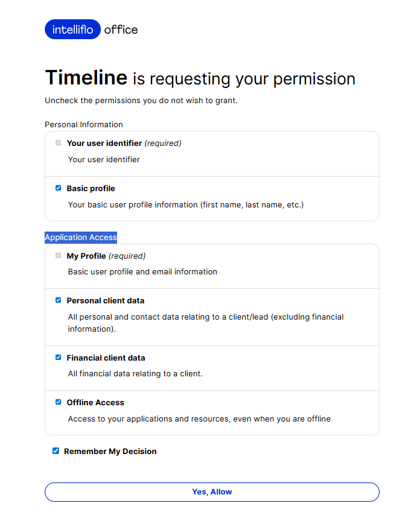Click the Basic profile label

91,189
